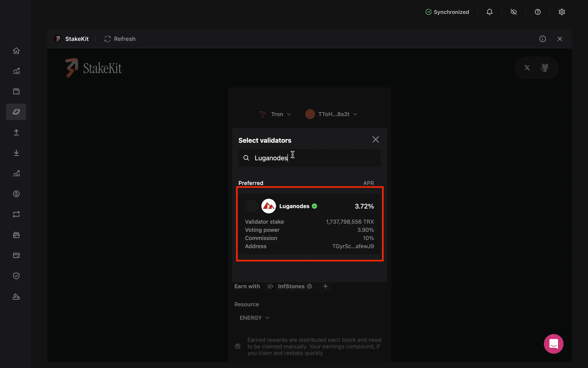The height and width of the screenshot is (368, 588).
Task: Click the APR column header
Action: (x=368, y=183)
